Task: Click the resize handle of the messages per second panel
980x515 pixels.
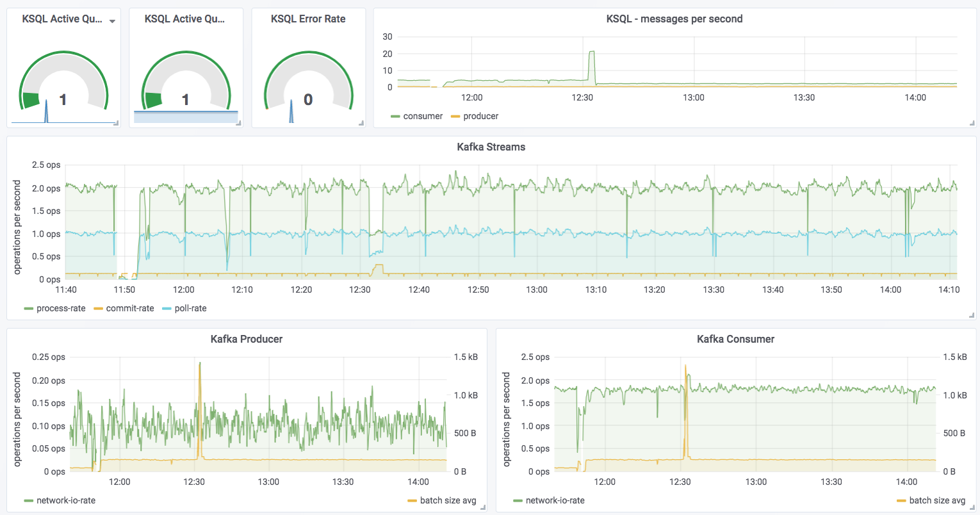Action: point(972,123)
